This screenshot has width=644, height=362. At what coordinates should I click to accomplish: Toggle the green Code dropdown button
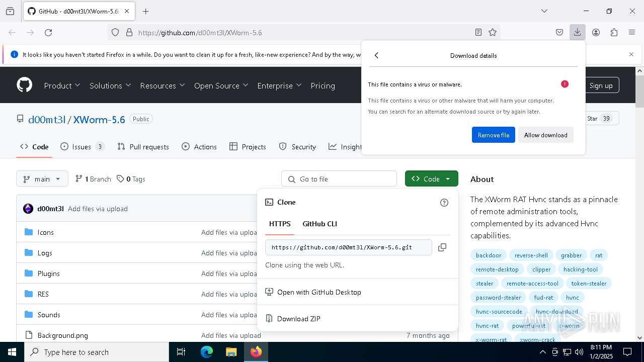click(431, 179)
